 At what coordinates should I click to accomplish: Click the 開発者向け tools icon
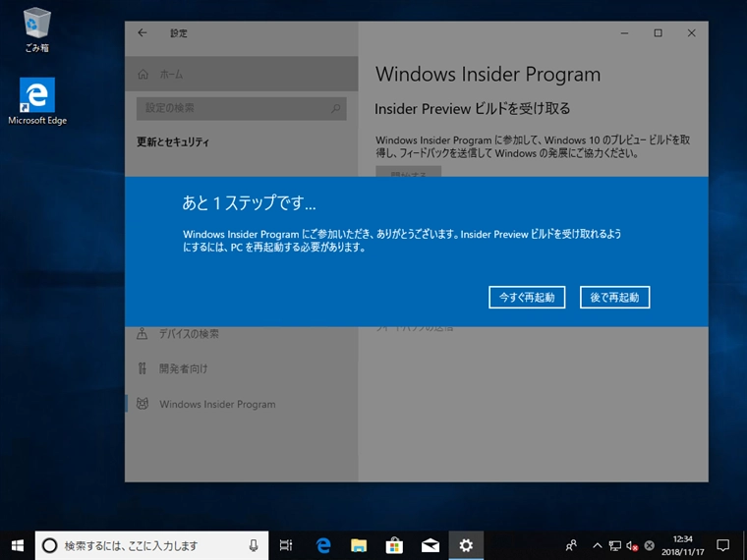pos(142,368)
